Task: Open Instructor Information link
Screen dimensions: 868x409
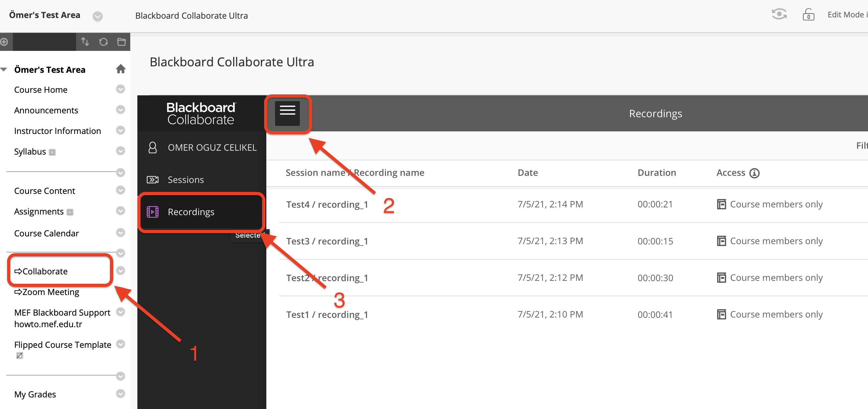Action: [x=58, y=131]
